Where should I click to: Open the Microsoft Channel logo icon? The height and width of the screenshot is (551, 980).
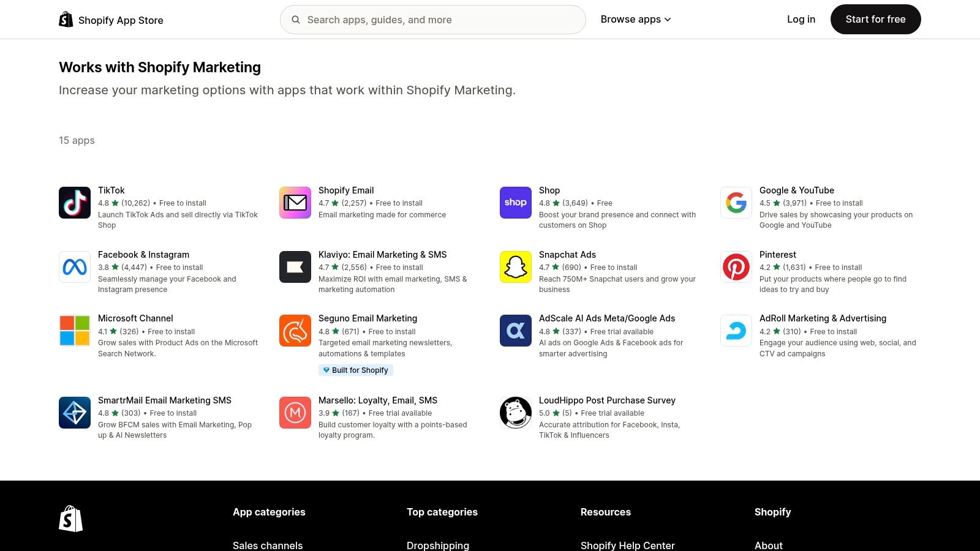(75, 331)
